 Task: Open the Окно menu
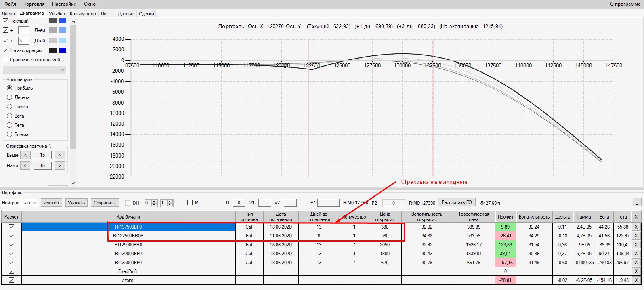click(90, 4)
